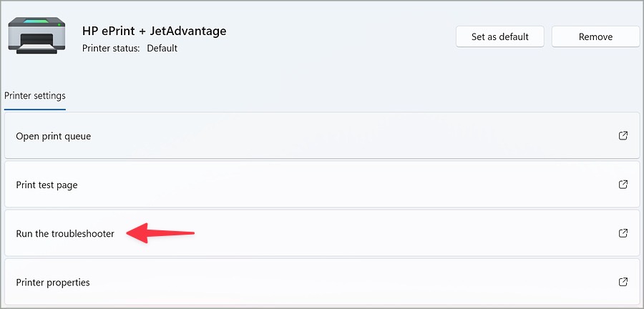Click the white paper tray of the printer image
This screenshot has width=644, height=309.
point(36,49)
